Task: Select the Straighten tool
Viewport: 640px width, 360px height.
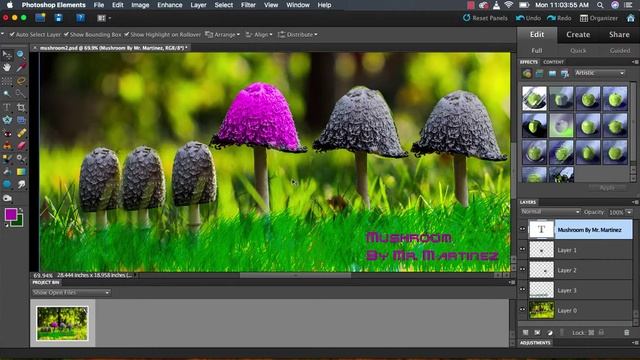Action: 21,120
